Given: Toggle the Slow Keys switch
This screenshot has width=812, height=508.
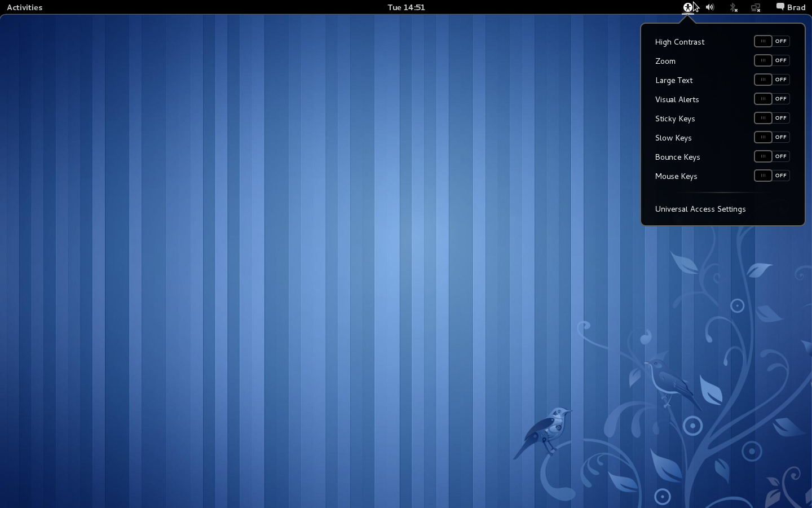Looking at the screenshot, I should (x=771, y=137).
